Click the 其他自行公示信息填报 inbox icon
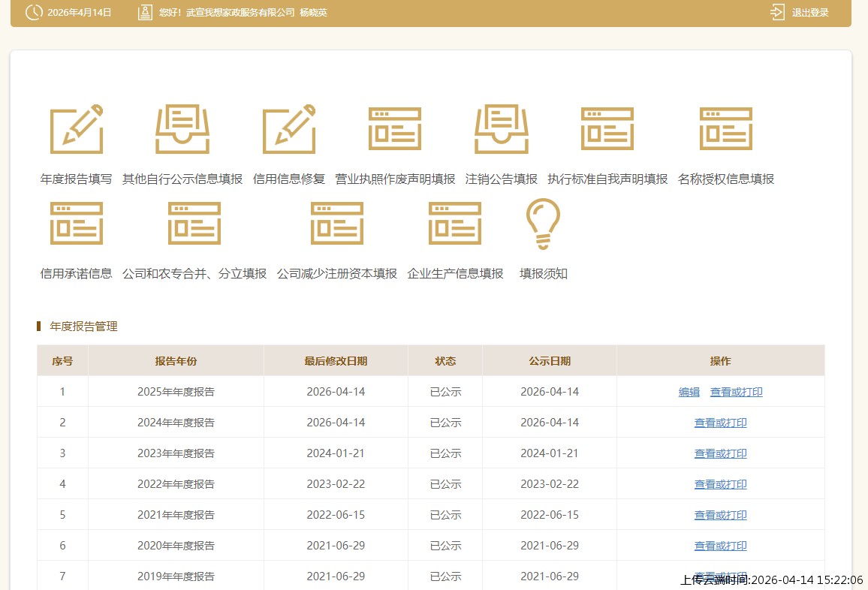The height and width of the screenshot is (590, 868). pyautogui.click(x=182, y=130)
